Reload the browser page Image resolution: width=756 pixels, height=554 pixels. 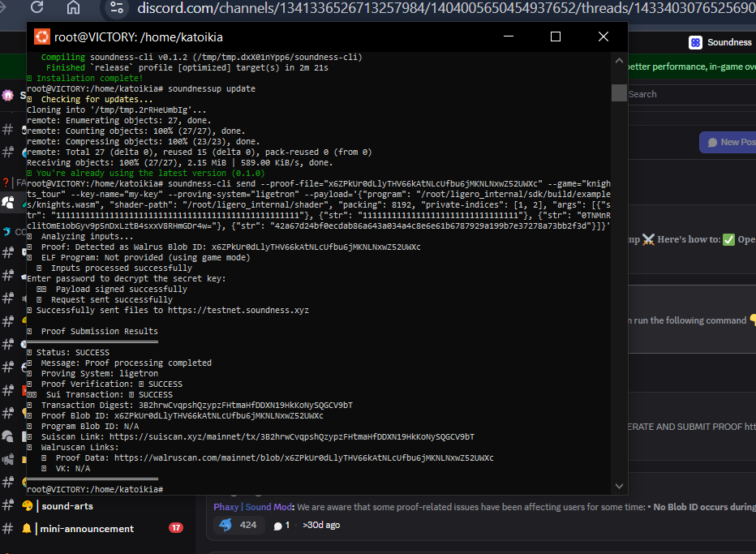click(37, 7)
